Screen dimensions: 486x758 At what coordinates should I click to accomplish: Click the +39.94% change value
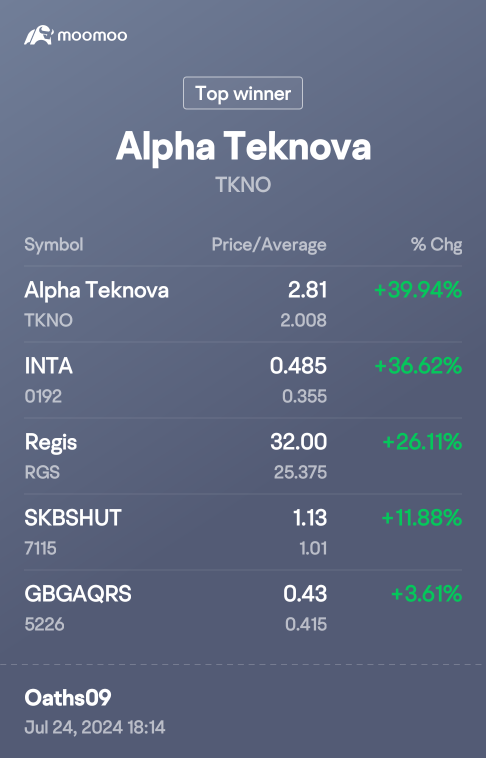(418, 290)
